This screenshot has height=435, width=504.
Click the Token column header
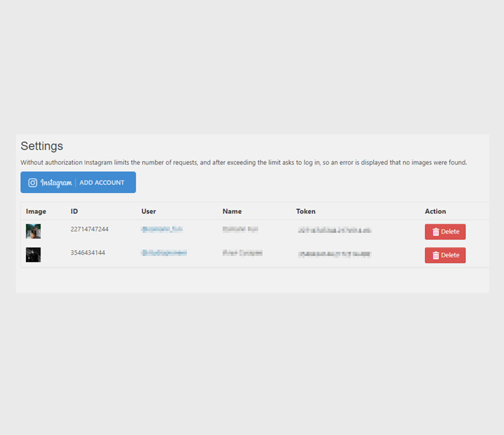pyautogui.click(x=306, y=211)
